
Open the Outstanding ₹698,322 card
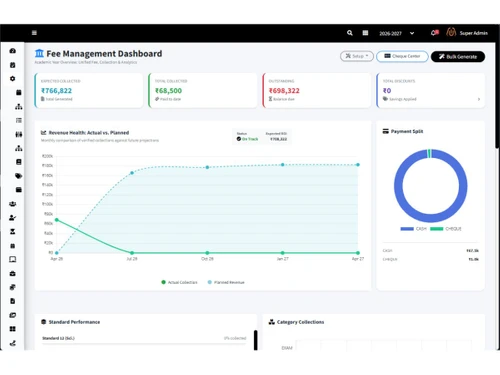coord(317,90)
